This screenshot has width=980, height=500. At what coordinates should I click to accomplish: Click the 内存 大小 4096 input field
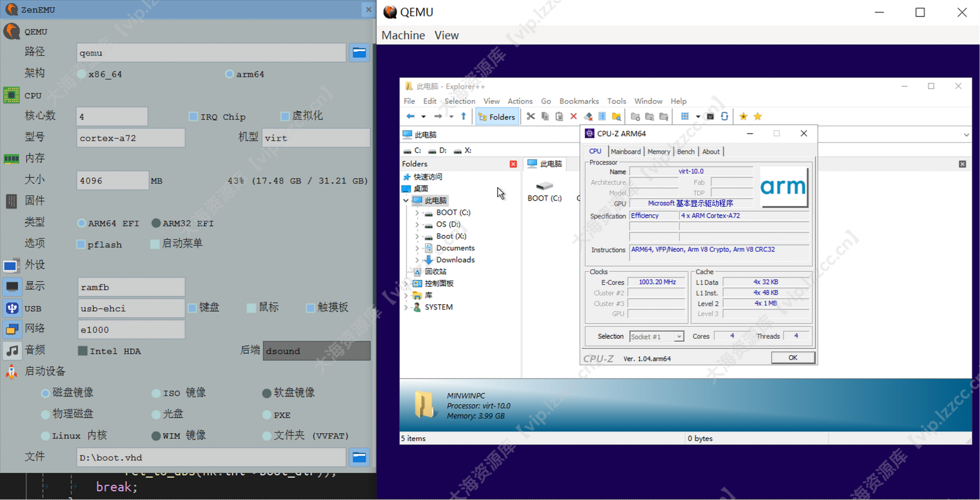pyautogui.click(x=112, y=180)
